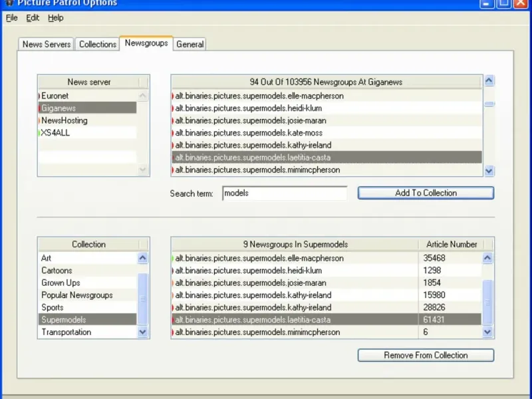The image size is (532, 399).
Task: Click the Collection list scroll-up arrow
Action: point(143,258)
